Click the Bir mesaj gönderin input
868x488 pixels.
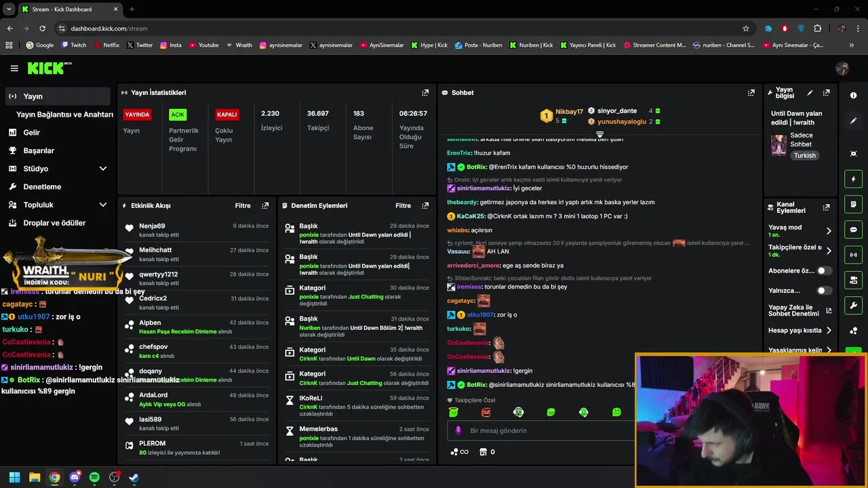click(542, 430)
